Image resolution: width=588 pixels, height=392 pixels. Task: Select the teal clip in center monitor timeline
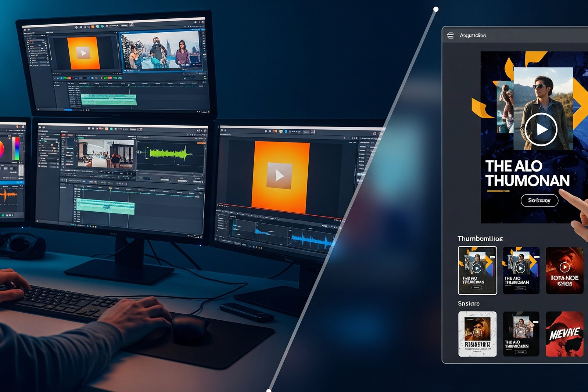tap(105, 206)
